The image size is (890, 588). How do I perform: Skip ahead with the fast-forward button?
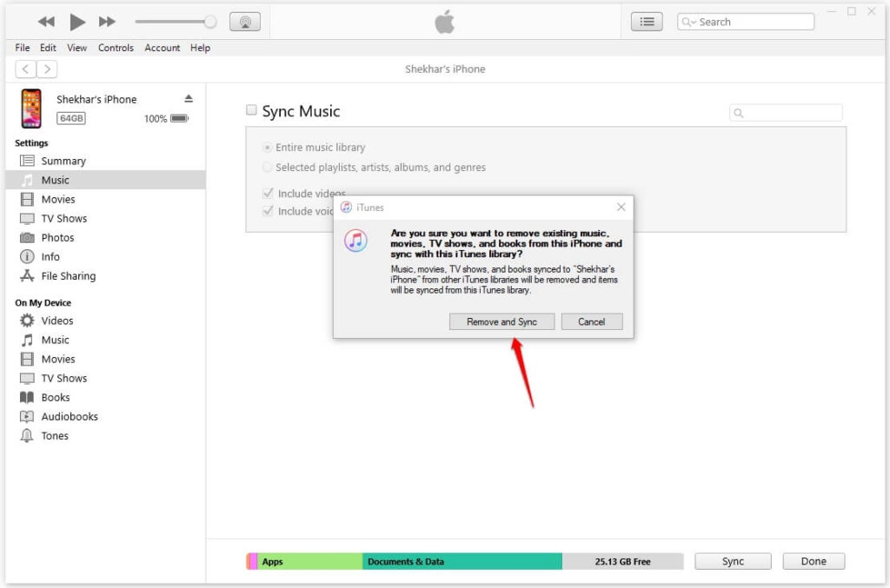tap(107, 22)
